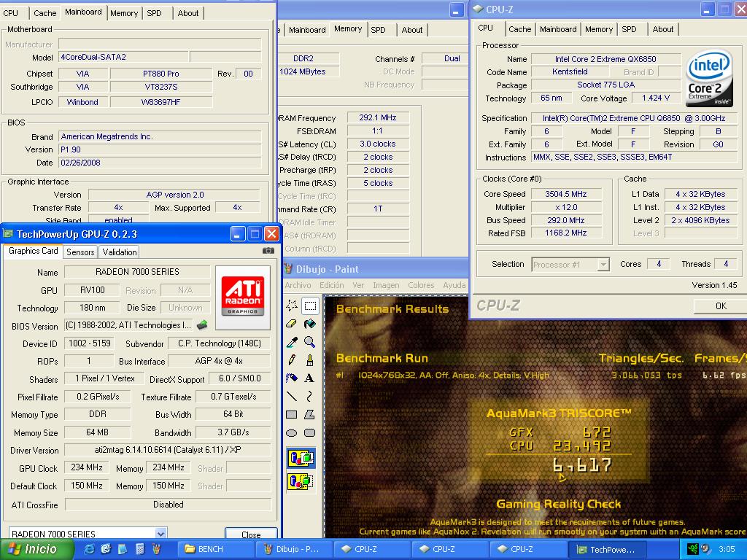Choose transparent selection mode option in Paint
The image size is (747, 560).
click(x=301, y=481)
